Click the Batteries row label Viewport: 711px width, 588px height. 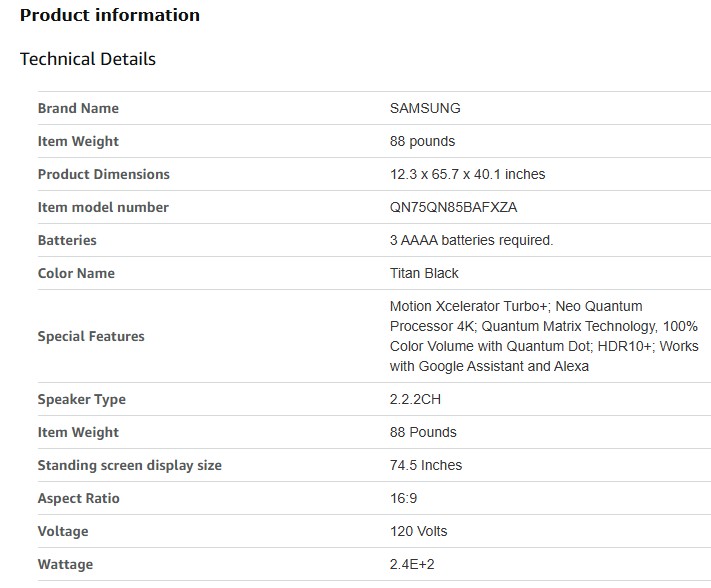[67, 240]
